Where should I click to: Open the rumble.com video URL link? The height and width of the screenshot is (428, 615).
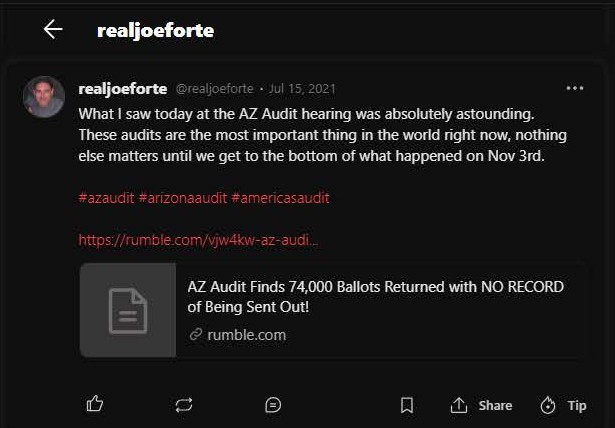199,240
